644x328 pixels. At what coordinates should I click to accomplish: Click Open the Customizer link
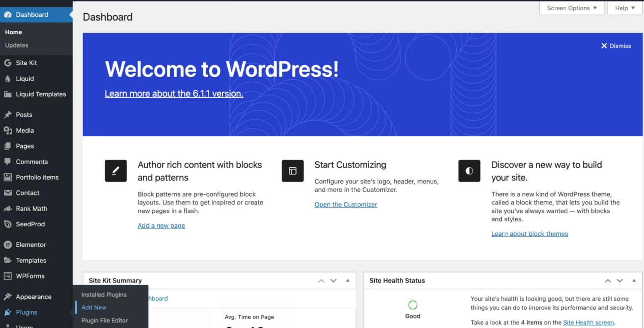click(346, 205)
